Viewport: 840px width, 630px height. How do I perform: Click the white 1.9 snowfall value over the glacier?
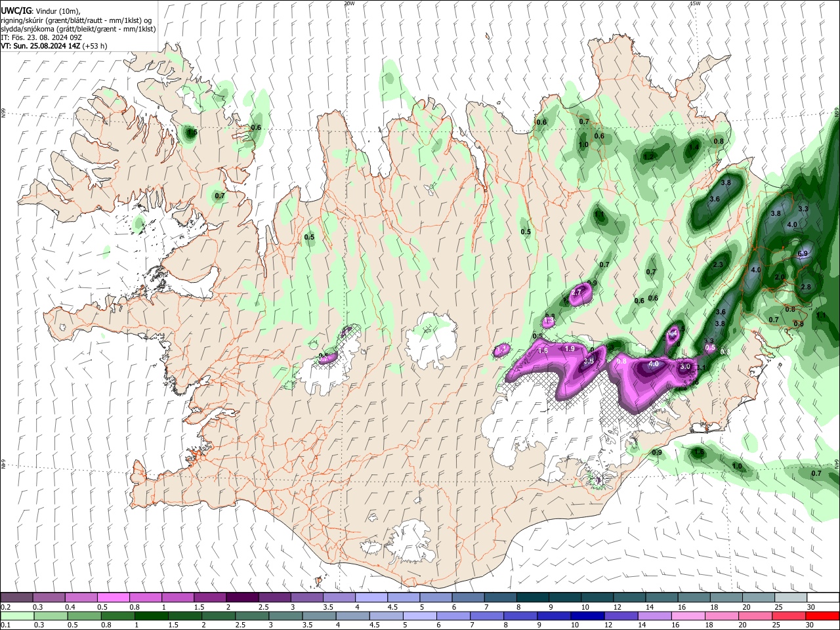click(x=570, y=348)
